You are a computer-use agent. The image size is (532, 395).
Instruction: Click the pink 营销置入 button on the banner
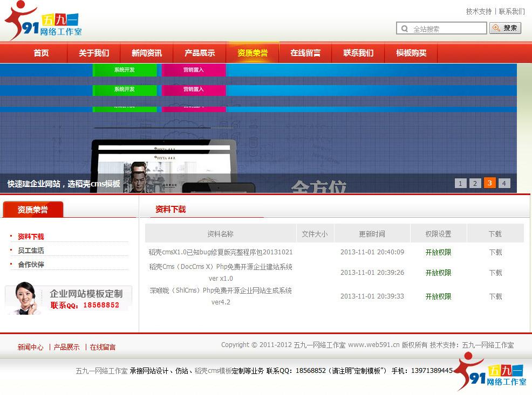click(195, 70)
